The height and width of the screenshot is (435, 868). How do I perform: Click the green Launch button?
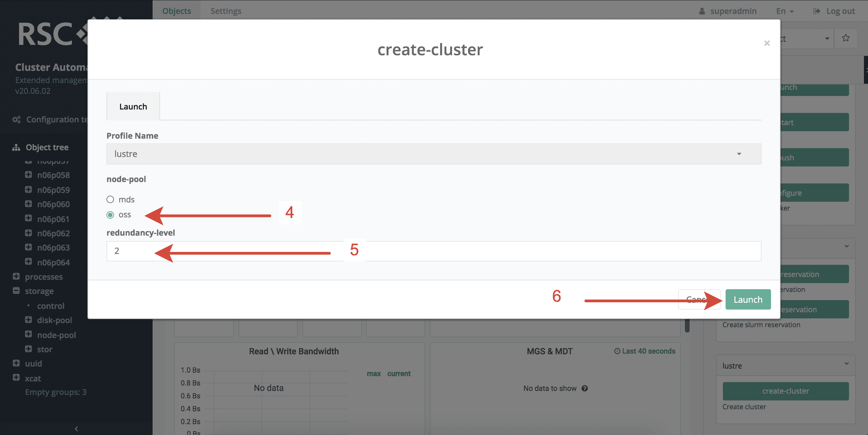click(x=748, y=299)
